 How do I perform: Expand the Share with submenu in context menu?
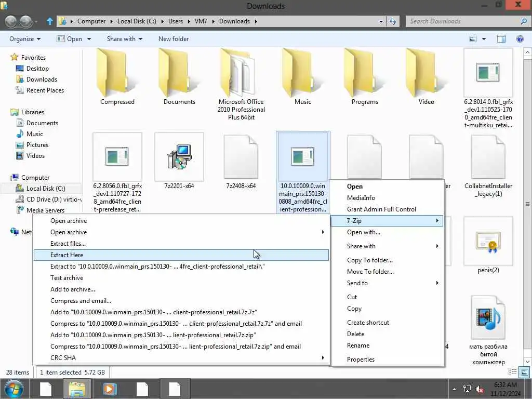click(x=387, y=246)
